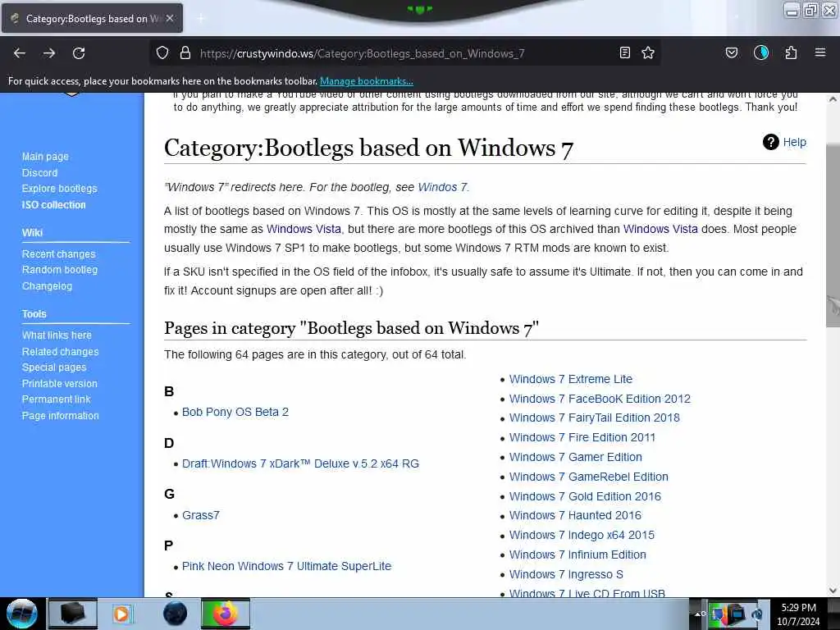
Task: Click the page vertical scrollbar thumb
Action: (x=833, y=235)
